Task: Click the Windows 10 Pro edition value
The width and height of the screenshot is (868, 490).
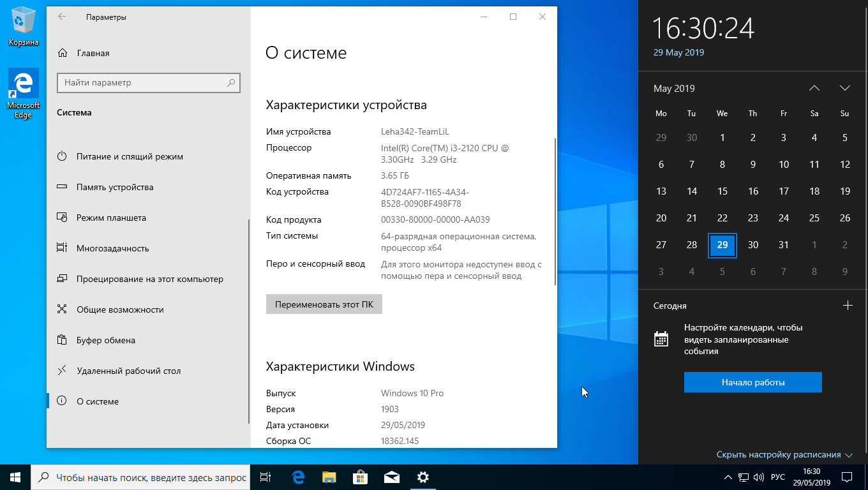Action: [x=412, y=394]
